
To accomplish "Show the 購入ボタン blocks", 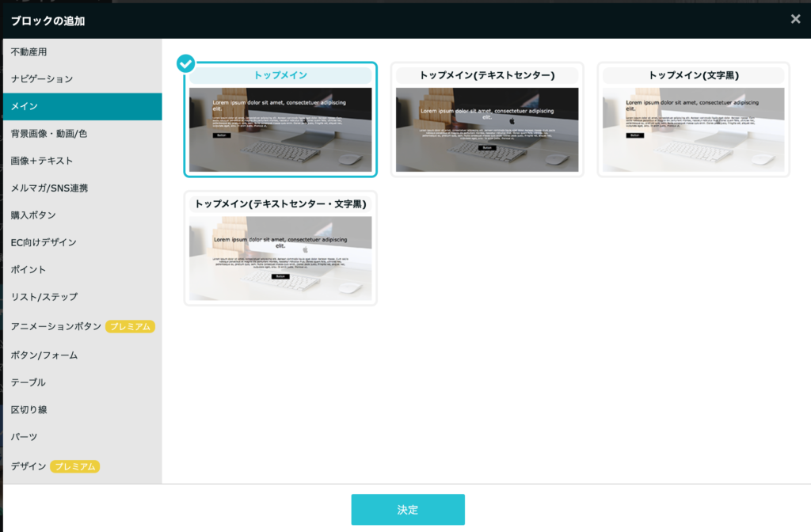I will point(33,215).
